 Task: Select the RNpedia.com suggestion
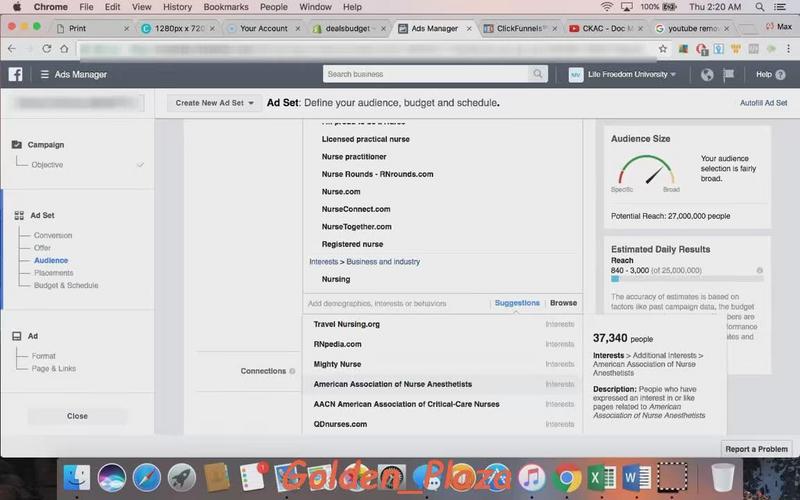[x=443, y=344]
